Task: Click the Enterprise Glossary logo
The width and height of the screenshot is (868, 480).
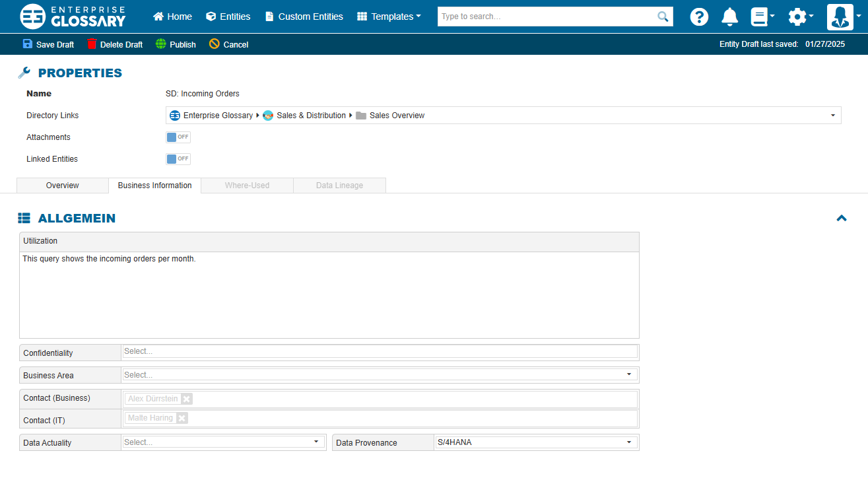Action: click(x=73, y=17)
